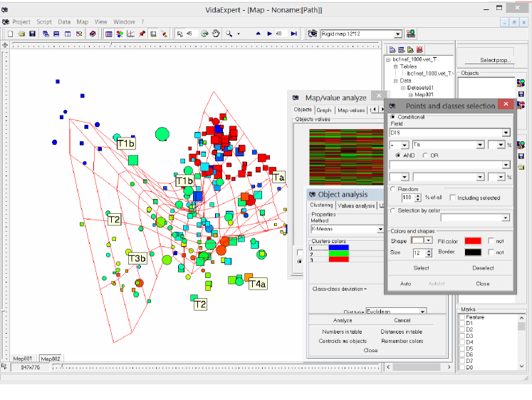The height and width of the screenshot is (400, 532).
Task: Click the Open file folder icon
Action: point(22,34)
